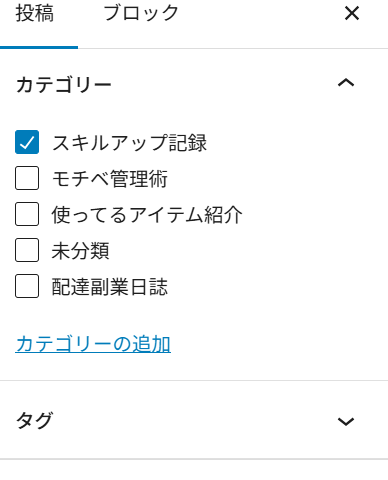Click the モチベ管理術 label text
This screenshot has height=480, width=388.
click(x=110, y=179)
